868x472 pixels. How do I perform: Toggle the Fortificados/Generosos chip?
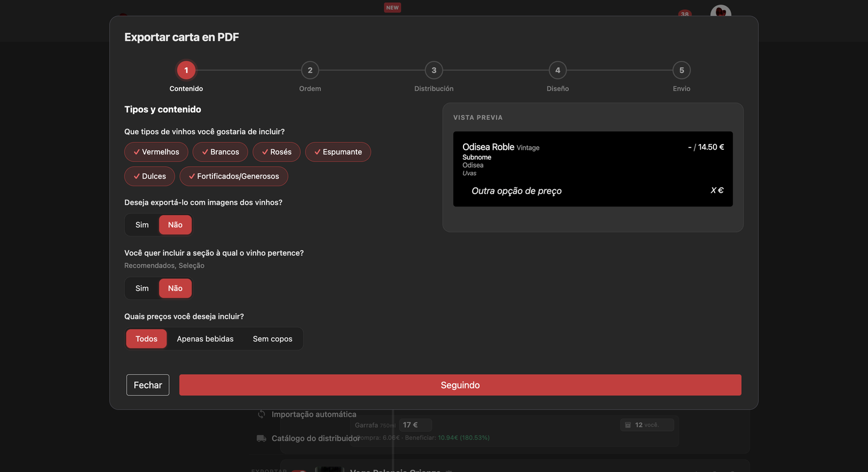234,176
